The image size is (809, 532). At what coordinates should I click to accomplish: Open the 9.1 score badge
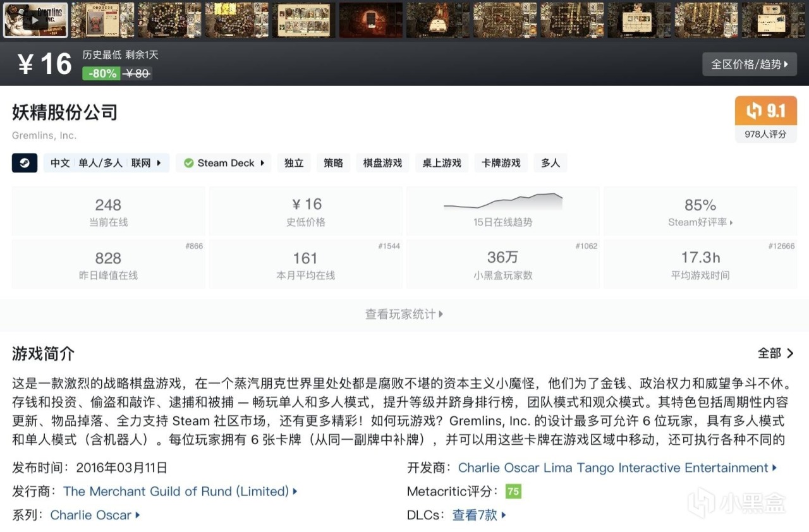coord(765,111)
